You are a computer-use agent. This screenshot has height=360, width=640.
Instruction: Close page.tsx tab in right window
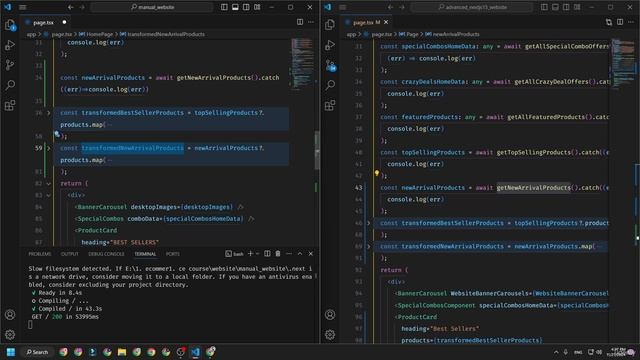pyautogui.click(x=386, y=22)
